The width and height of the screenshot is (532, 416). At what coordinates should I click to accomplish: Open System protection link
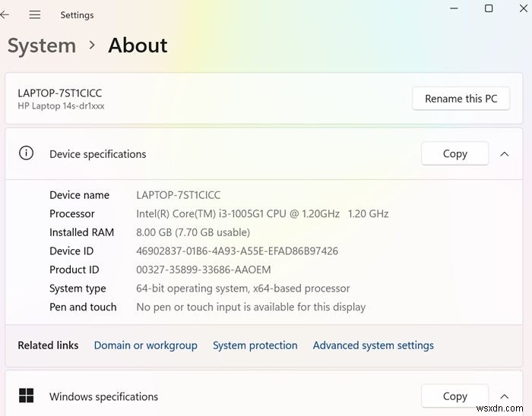255,345
